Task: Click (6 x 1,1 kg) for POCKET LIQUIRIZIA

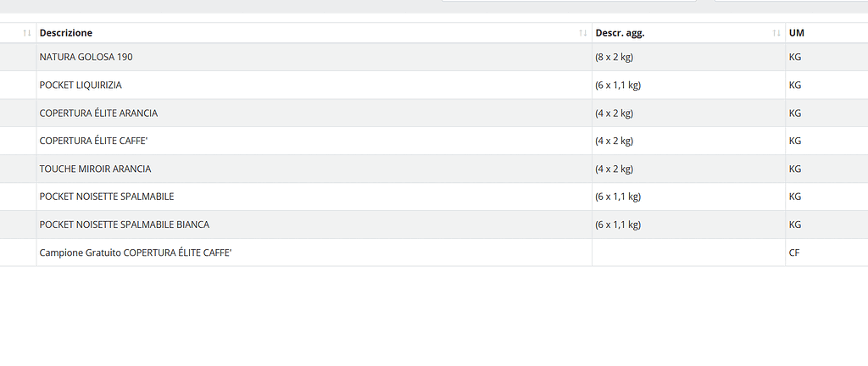Action: coord(618,86)
